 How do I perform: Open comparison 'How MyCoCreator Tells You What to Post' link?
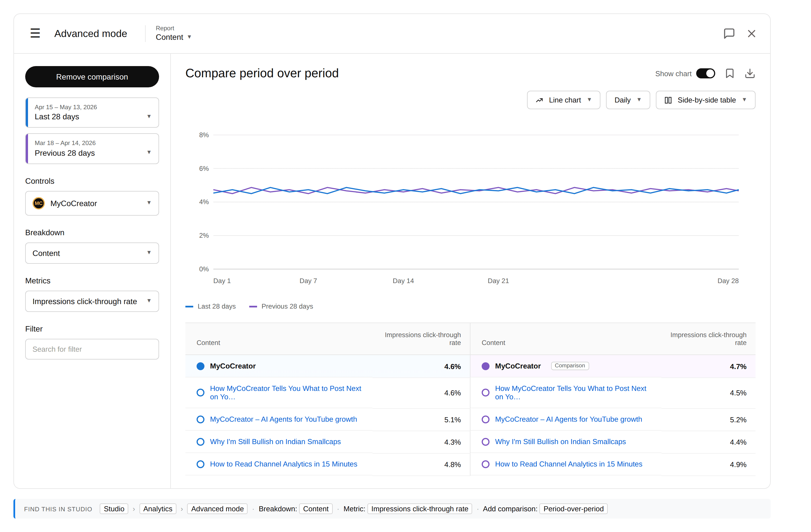(x=570, y=393)
